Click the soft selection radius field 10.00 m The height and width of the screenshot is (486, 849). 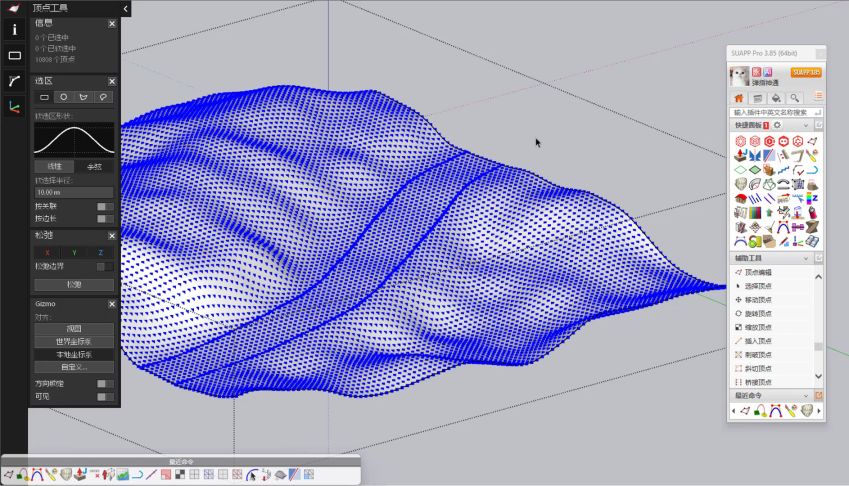(74, 193)
